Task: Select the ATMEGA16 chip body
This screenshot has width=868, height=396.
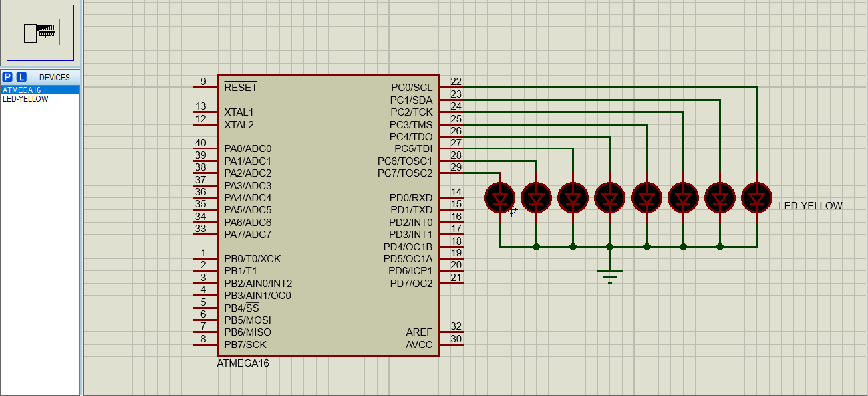Action: 328,216
